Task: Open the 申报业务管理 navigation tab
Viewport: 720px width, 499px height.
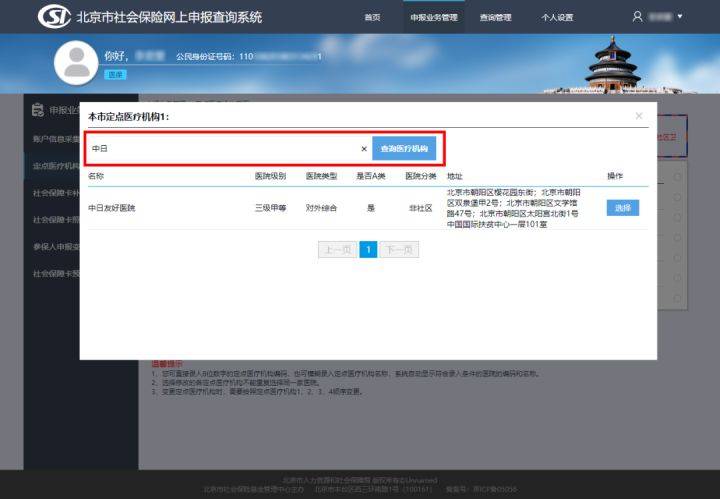Action: [x=434, y=17]
